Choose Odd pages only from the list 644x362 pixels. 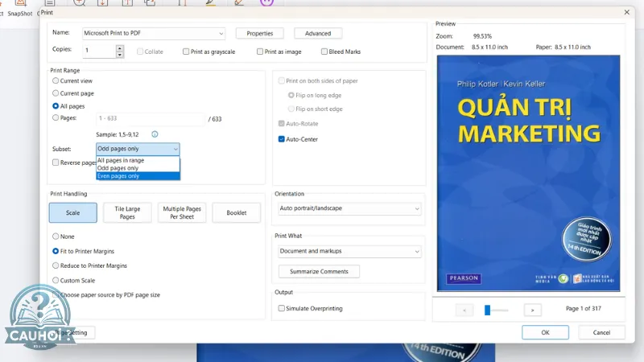tap(138, 168)
